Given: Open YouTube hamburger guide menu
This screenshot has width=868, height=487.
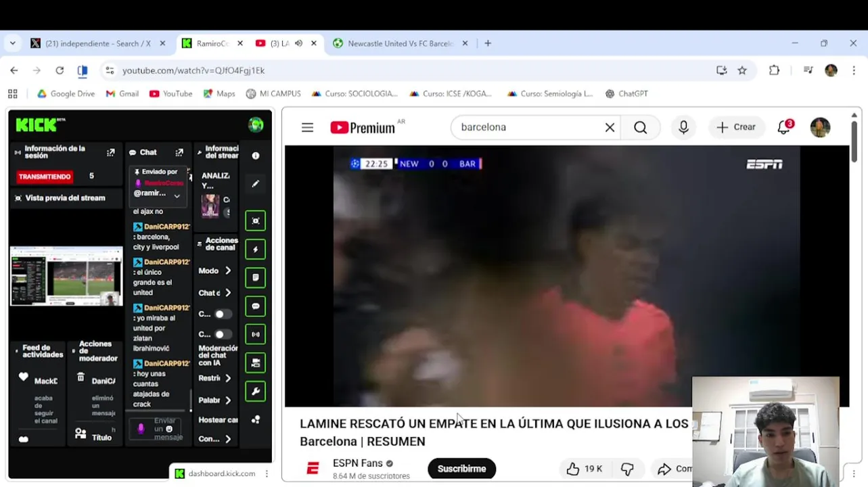Looking at the screenshot, I should point(307,127).
